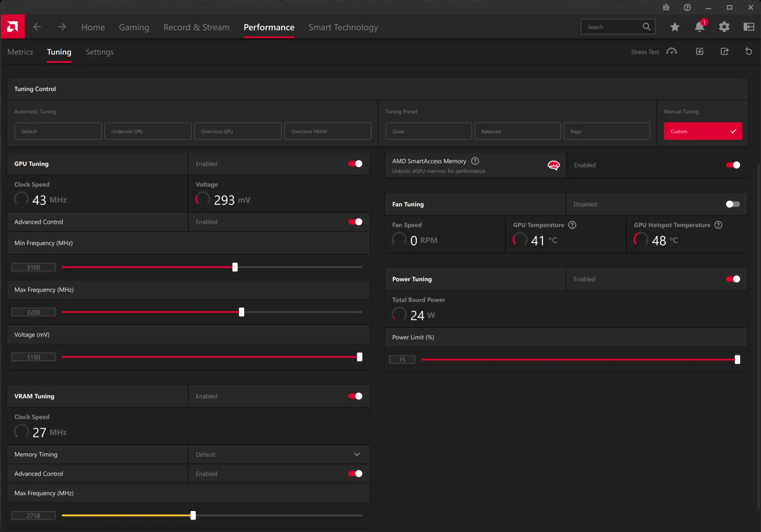This screenshot has width=761, height=532.
Task: Click Voltage slider handle
Action: coord(360,357)
